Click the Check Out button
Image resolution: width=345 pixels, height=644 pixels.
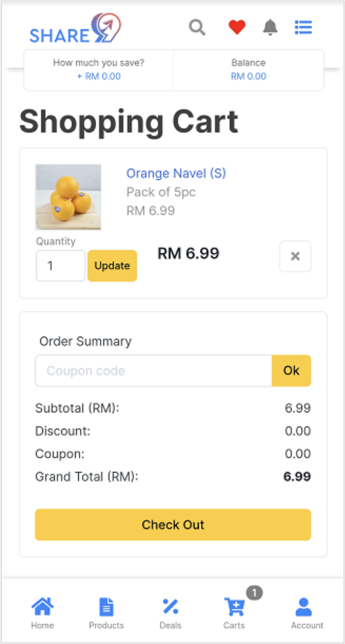pos(173,525)
